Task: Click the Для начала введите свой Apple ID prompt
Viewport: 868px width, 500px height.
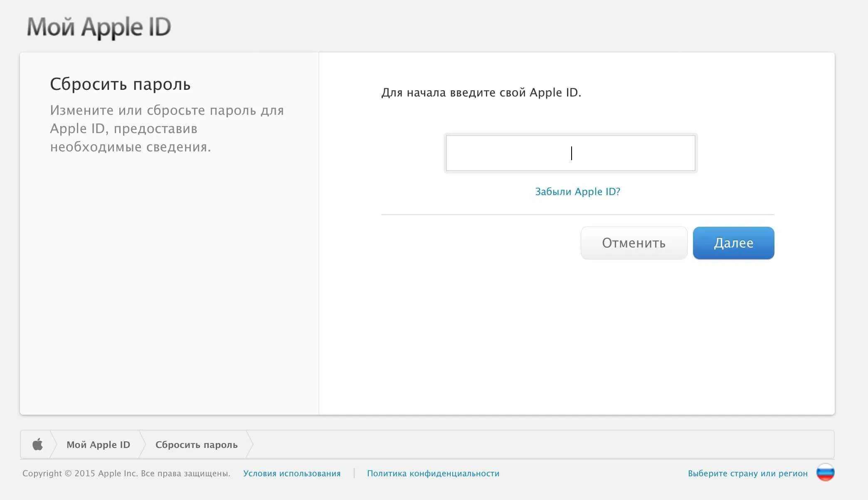Action: pos(481,92)
